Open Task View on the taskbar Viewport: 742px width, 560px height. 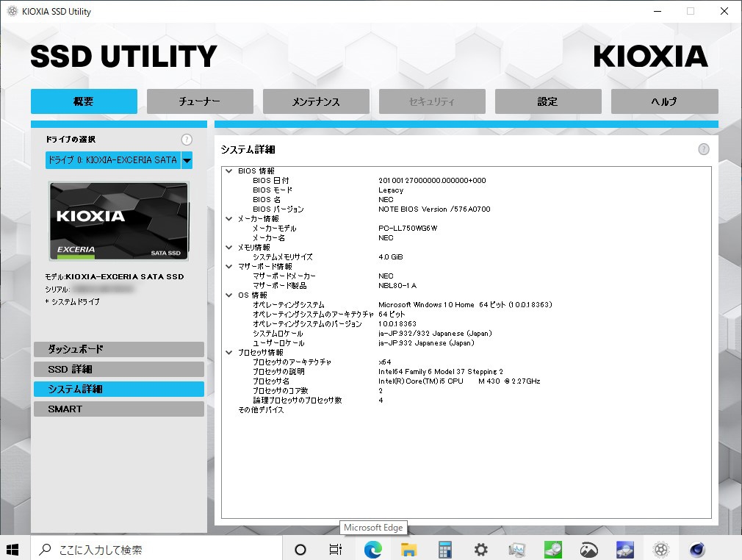coord(336,550)
